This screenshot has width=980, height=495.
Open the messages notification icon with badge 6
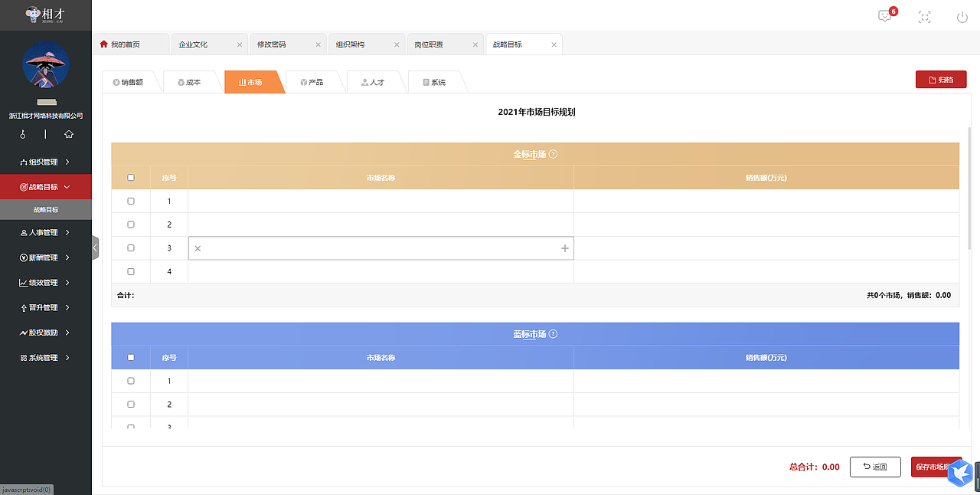[885, 15]
